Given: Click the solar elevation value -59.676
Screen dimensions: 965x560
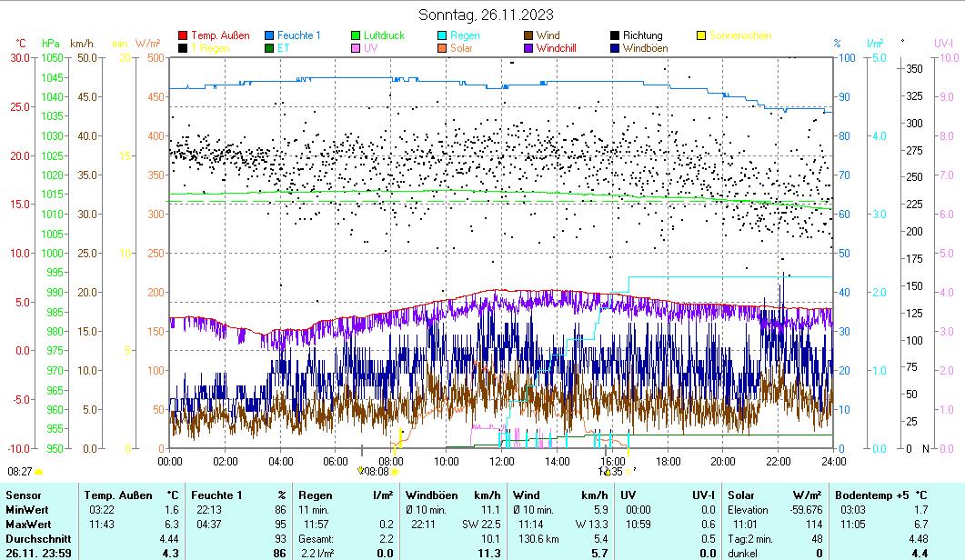Looking at the screenshot, I should (x=806, y=510).
